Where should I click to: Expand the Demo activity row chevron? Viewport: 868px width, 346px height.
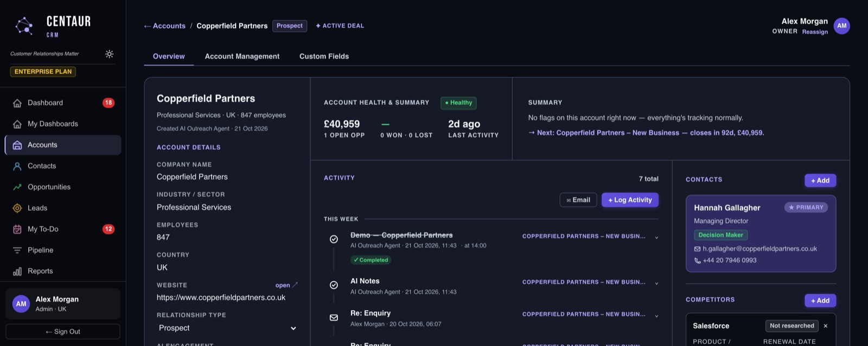click(x=656, y=237)
